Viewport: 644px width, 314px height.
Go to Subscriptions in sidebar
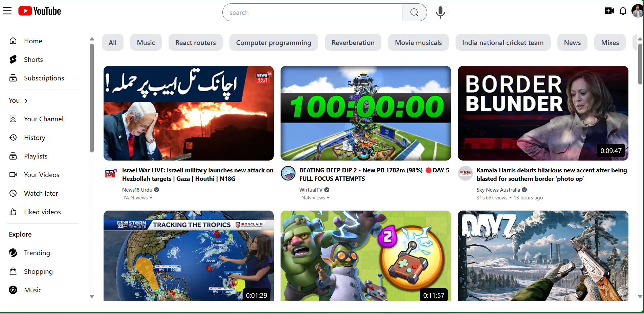pos(44,78)
